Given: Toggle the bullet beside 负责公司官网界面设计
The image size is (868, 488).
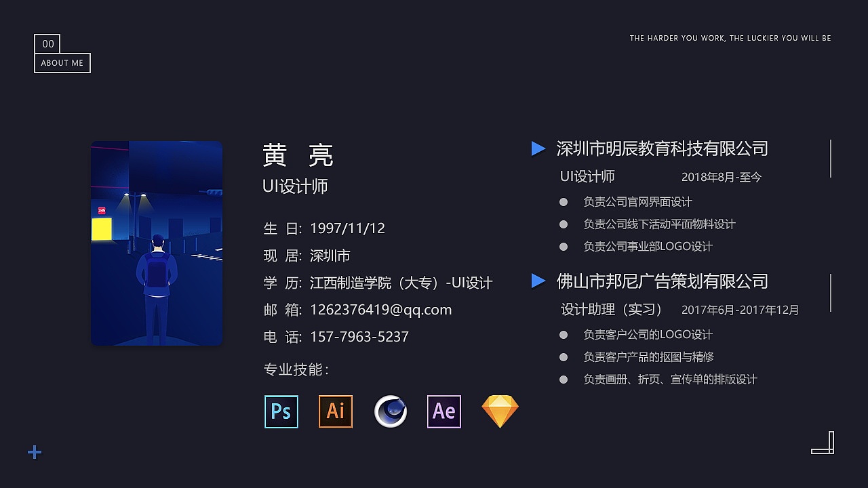Looking at the screenshot, I should 564,201.
